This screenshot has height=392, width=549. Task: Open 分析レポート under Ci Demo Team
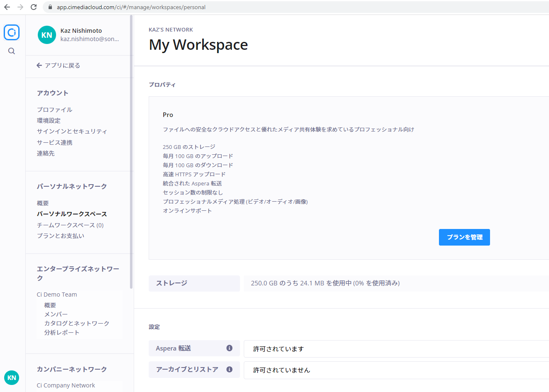tap(61, 332)
